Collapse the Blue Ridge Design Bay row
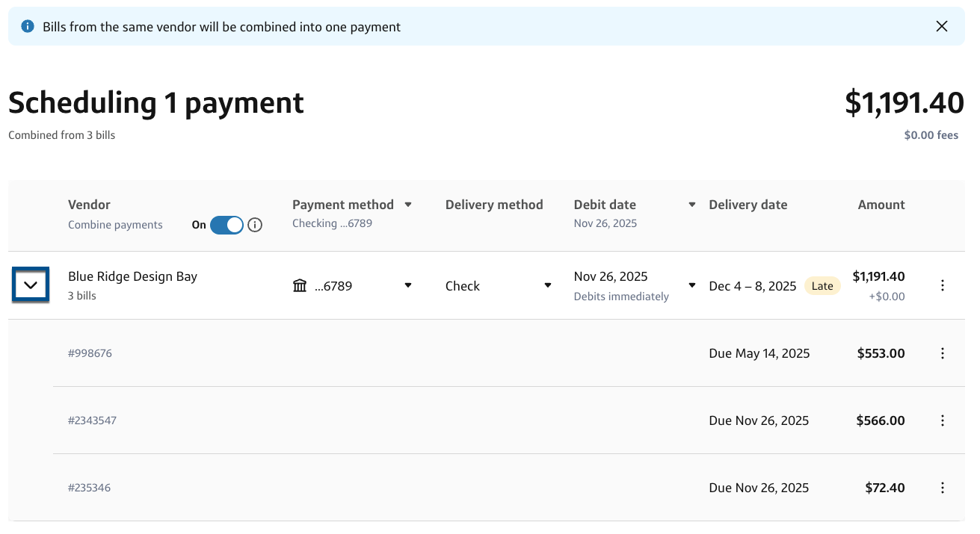This screenshot has width=980, height=534. [31, 285]
